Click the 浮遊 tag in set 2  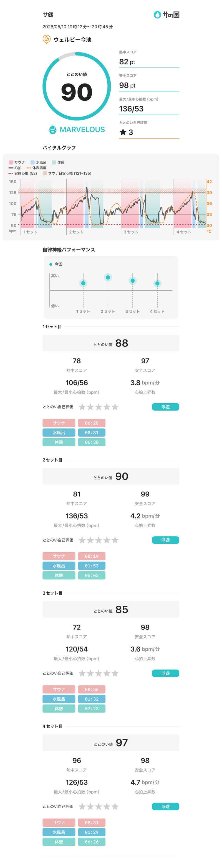click(x=165, y=540)
